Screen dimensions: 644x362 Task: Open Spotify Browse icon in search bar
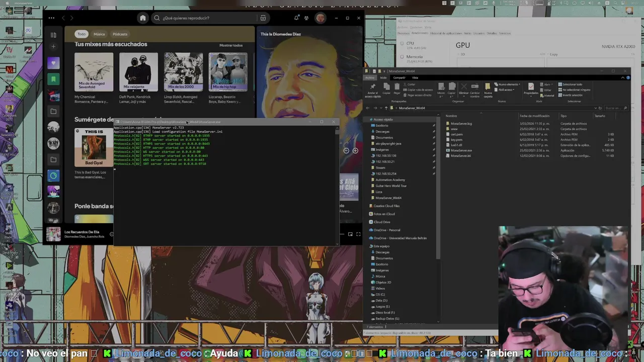click(x=263, y=18)
